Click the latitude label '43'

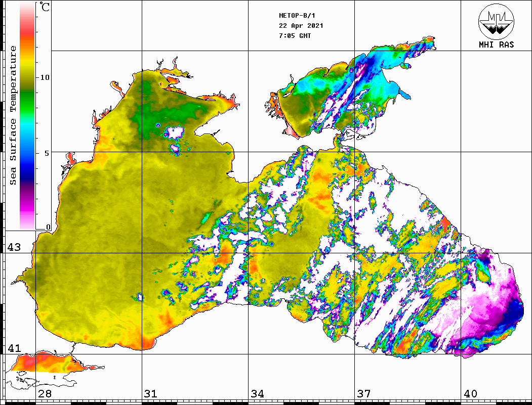click(x=14, y=247)
